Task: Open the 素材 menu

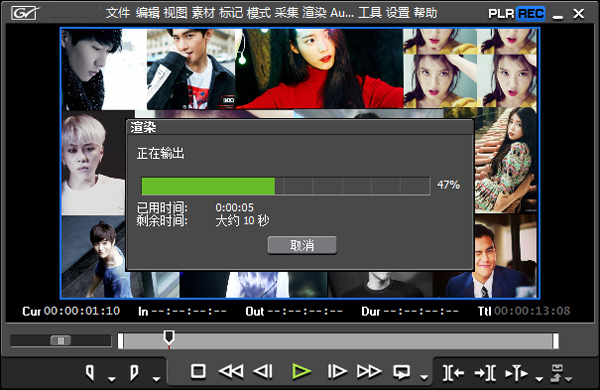Action: [x=203, y=13]
